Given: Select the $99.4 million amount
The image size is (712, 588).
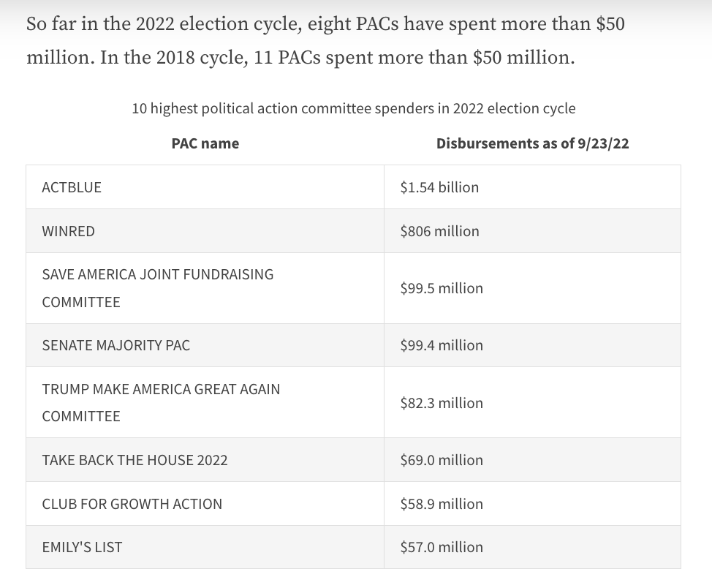Looking at the screenshot, I should pyautogui.click(x=442, y=345).
